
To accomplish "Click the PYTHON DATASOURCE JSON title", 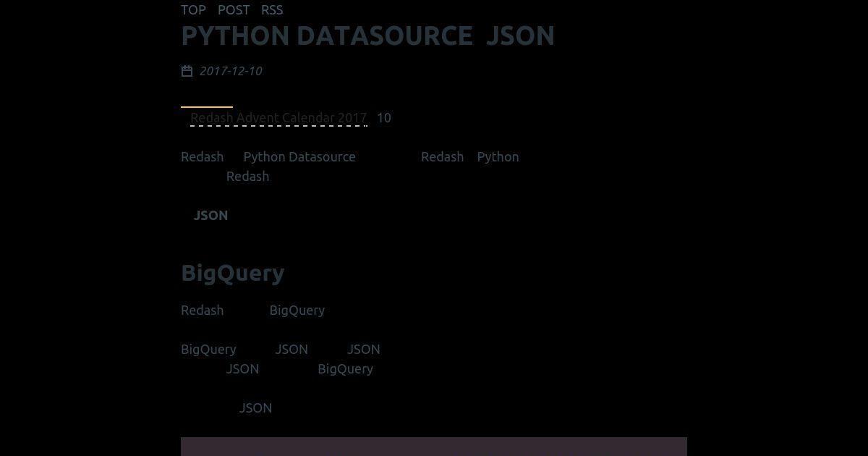I will tap(367, 35).
